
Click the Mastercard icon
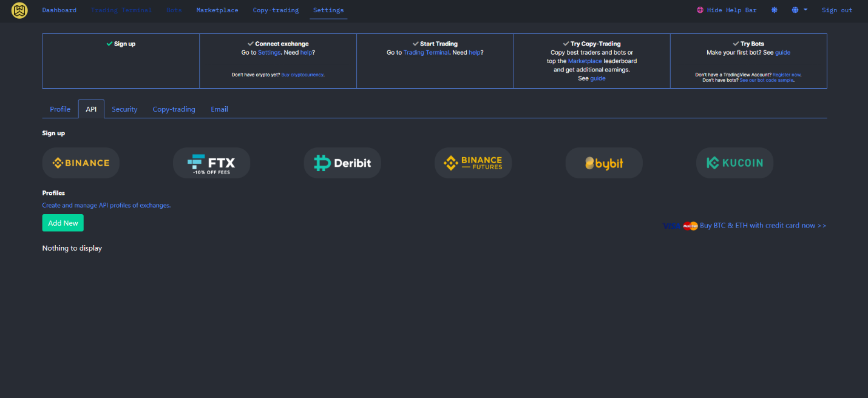tap(690, 226)
